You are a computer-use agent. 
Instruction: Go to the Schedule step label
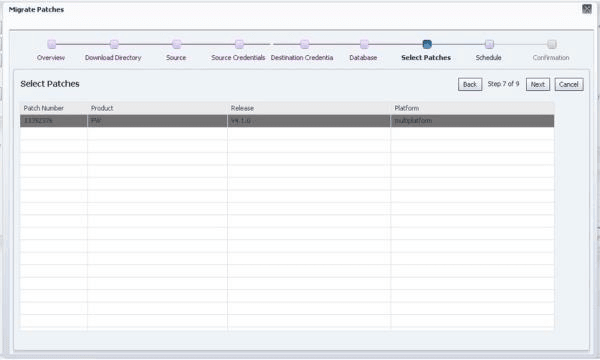click(x=488, y=58)
